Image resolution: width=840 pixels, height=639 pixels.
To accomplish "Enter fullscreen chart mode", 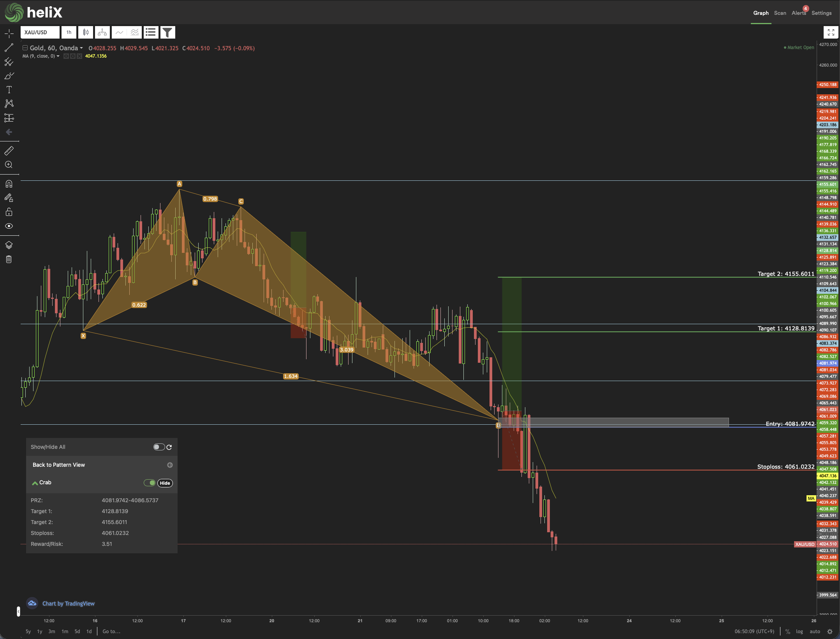I will (831, 32).
